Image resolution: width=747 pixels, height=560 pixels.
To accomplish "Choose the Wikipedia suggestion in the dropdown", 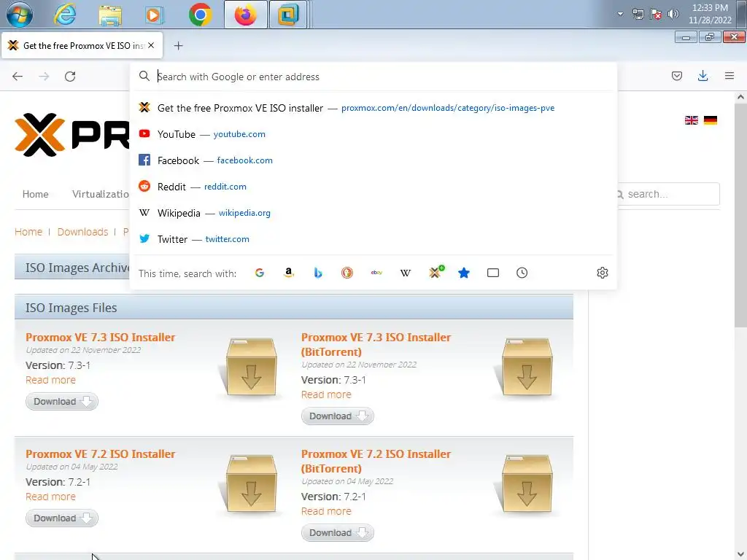I will pyautogui.click(x=373, y=213).
